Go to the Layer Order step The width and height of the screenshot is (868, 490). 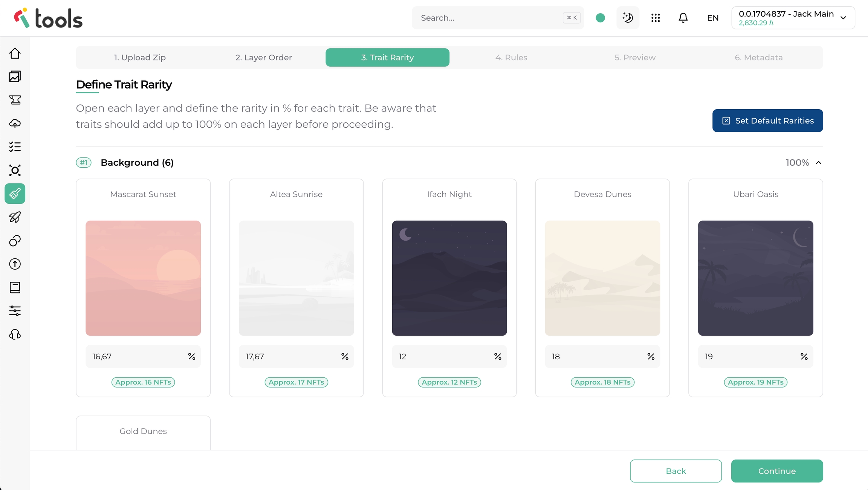click(263, 58)
